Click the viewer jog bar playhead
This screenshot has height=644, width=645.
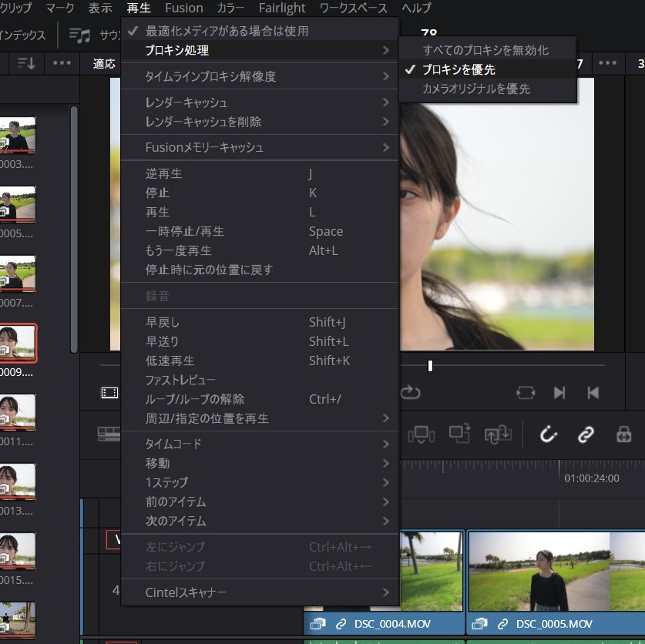tap(430, 366)
